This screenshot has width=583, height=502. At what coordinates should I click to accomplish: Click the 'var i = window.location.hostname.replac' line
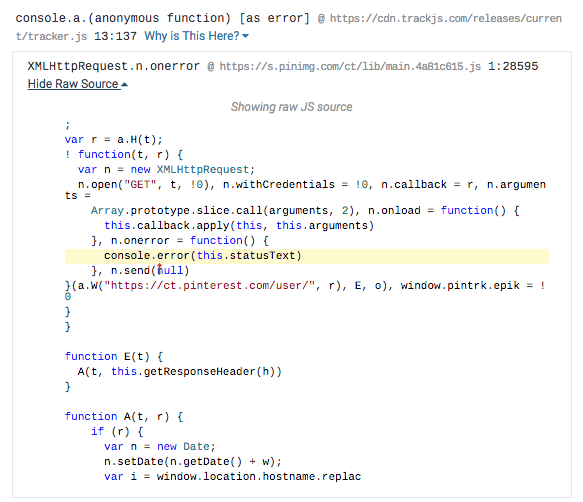click(233, 477)
